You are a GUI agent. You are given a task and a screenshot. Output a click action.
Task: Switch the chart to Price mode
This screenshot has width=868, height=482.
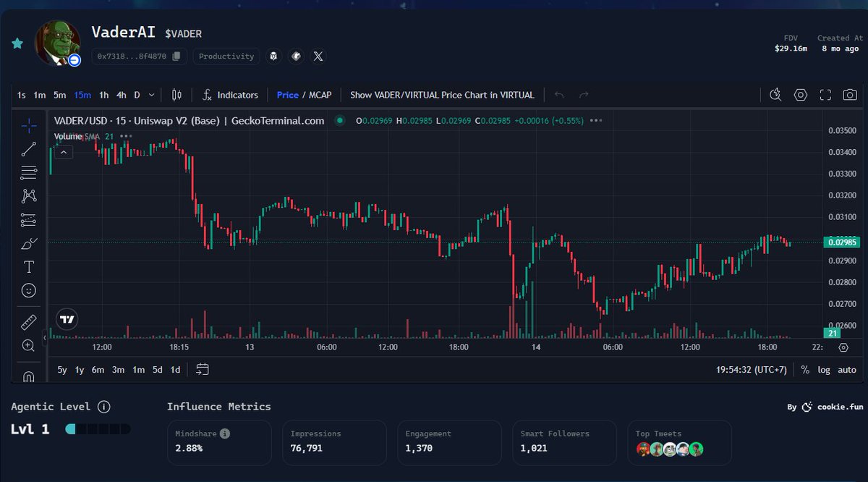(x=287, y=95)
